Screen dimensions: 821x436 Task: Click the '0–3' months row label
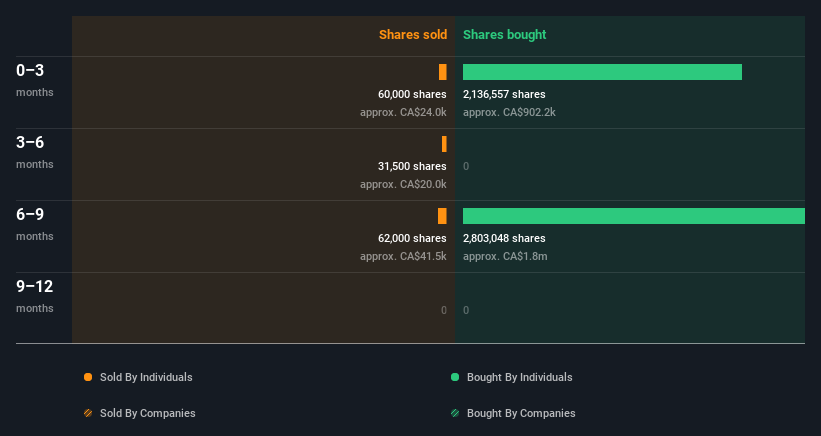click(x=30, y=70)
